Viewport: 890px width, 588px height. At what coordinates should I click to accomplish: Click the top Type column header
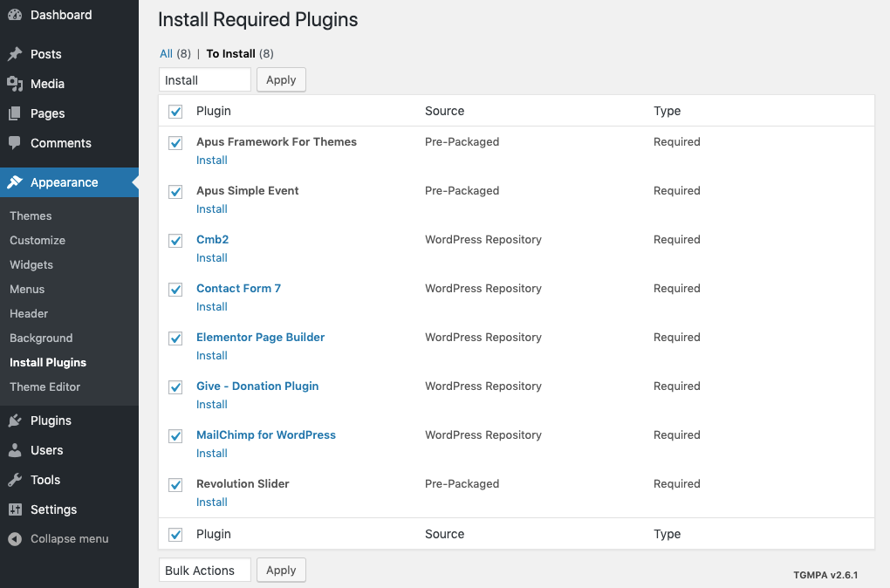[x=667, y=111]
